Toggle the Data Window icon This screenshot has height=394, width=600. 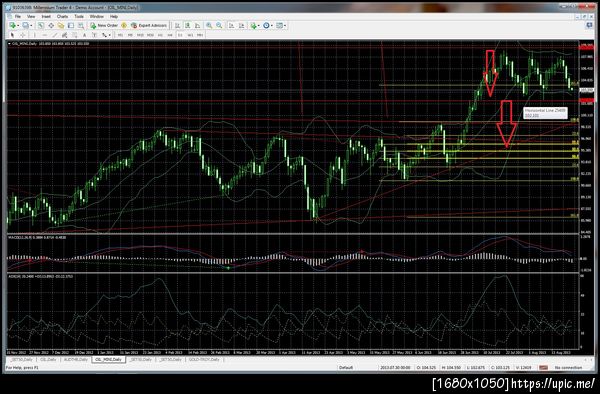pos(51,25)
